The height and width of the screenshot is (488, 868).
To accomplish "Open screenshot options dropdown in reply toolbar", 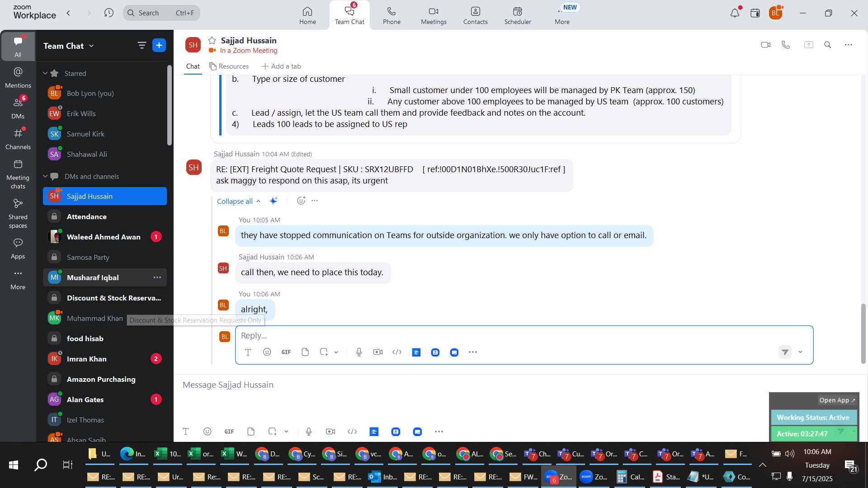I will coord(336,352).
